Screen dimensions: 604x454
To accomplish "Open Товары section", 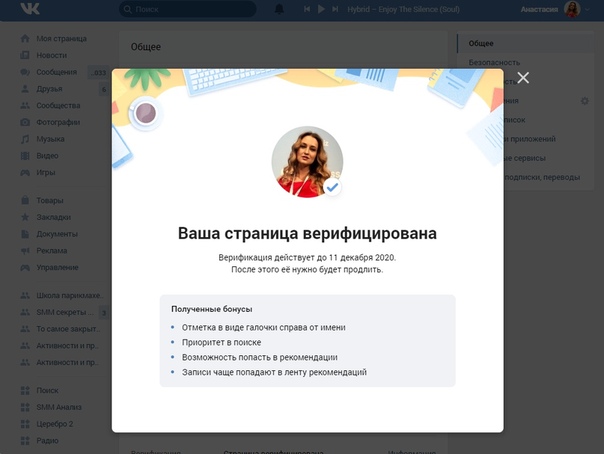I will click(50, 201).
